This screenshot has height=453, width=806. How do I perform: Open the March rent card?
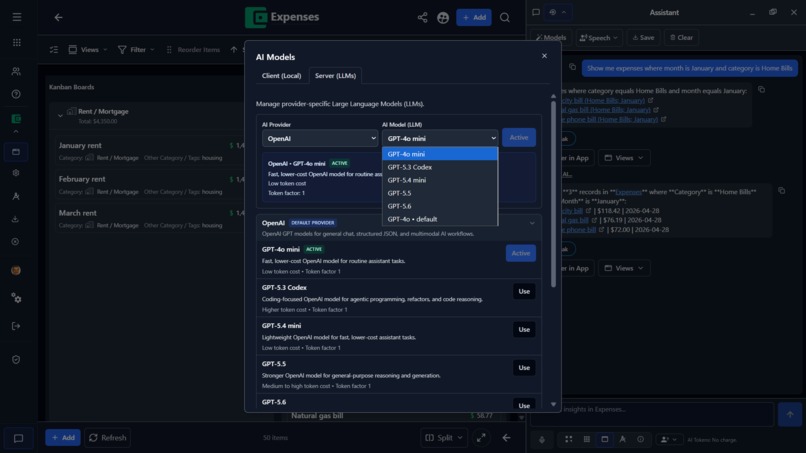click(x=151, y=219)
